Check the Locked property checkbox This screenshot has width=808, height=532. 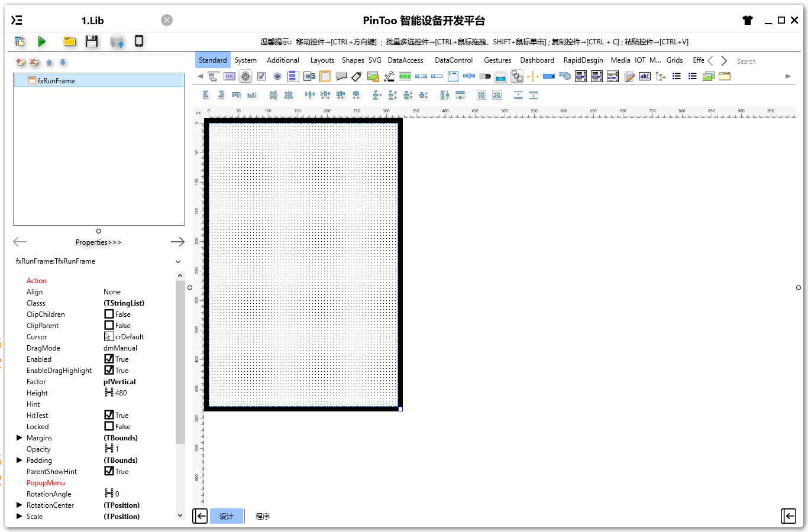coord(109,426)
